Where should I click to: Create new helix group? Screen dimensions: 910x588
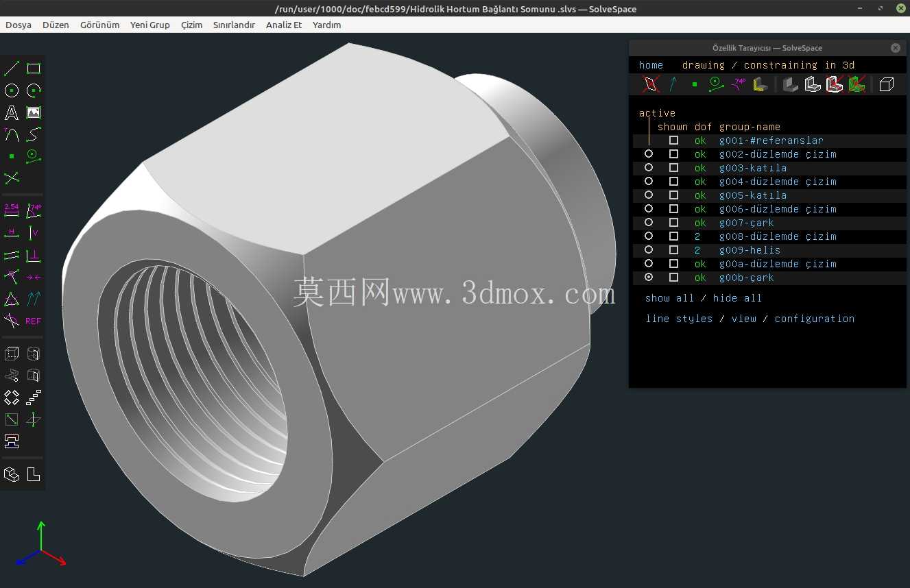coord(12,376)
